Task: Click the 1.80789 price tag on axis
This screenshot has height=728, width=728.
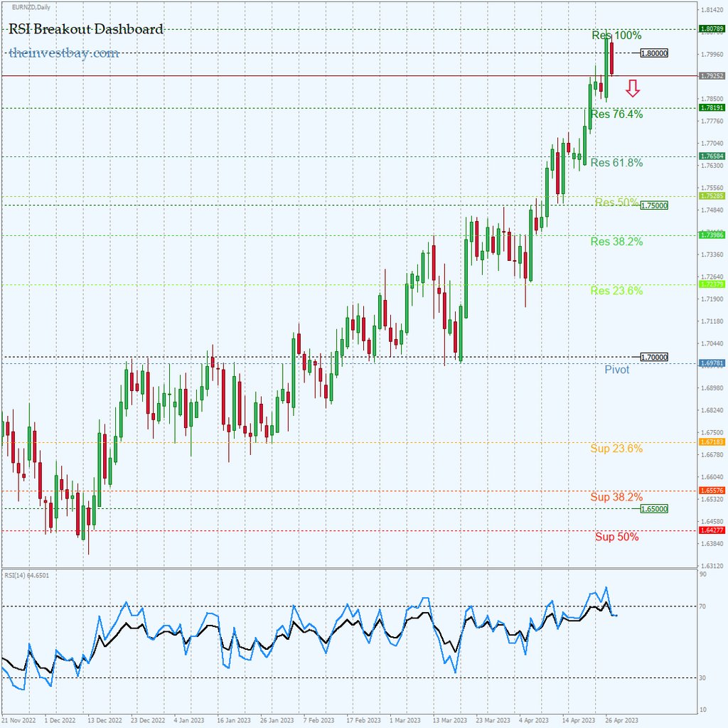Action: pyautogui.click(x=712, y=29)
